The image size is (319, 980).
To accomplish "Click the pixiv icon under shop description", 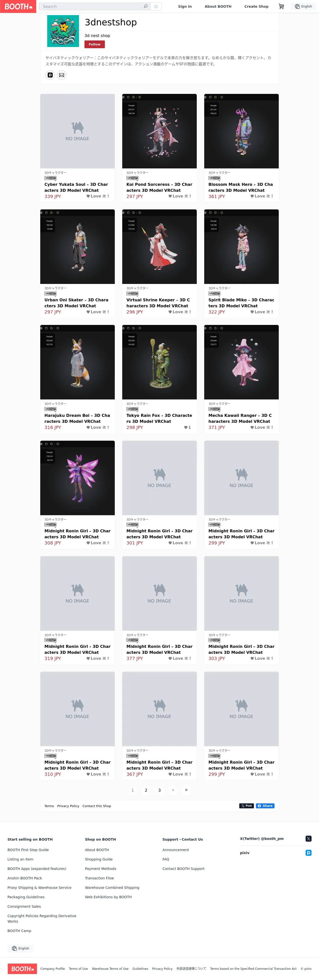I will pyautogui.click(x=50, y=75).
